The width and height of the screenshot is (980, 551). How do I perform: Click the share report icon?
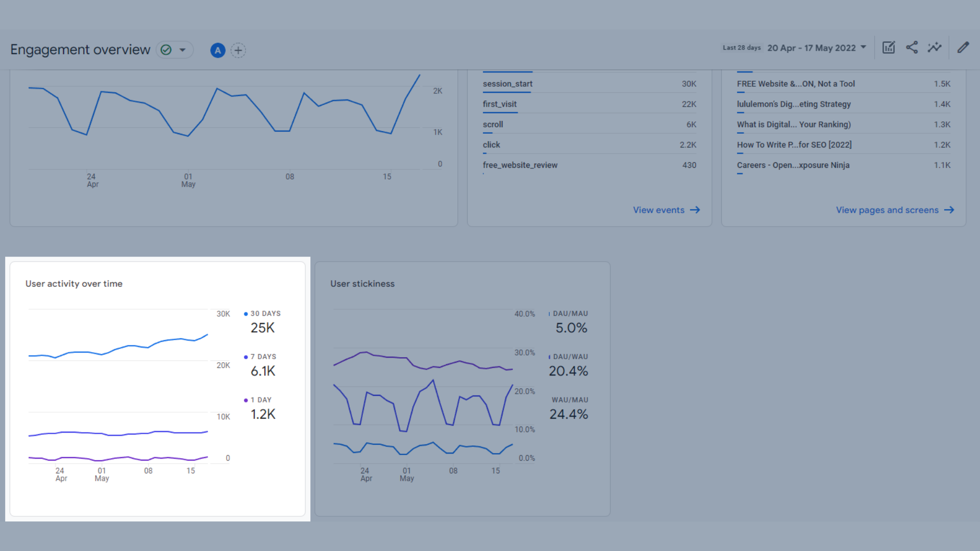click(912, 48)
